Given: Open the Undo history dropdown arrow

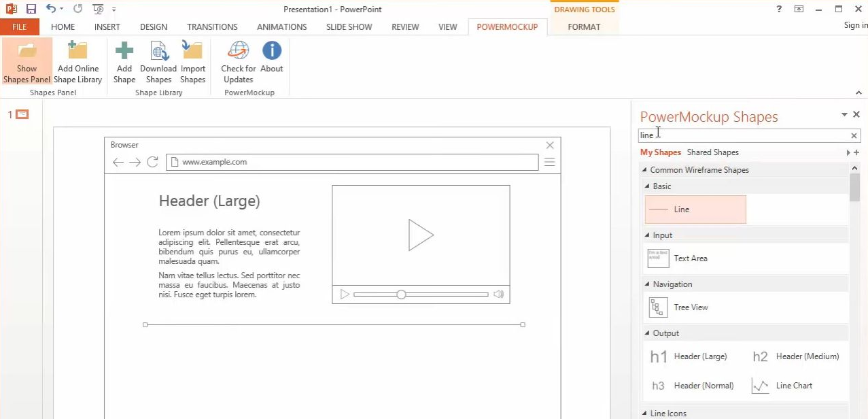Looking at the screenshot, I should pos(61,10).
